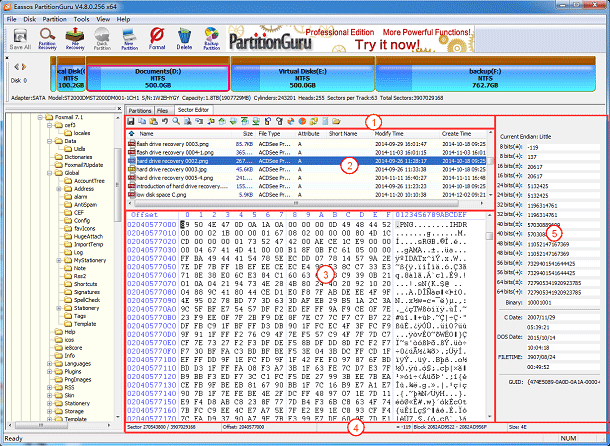The width and height of the screenshot is (610, 446).
Task: Open the Help menu
Action: tap(123, 19)
